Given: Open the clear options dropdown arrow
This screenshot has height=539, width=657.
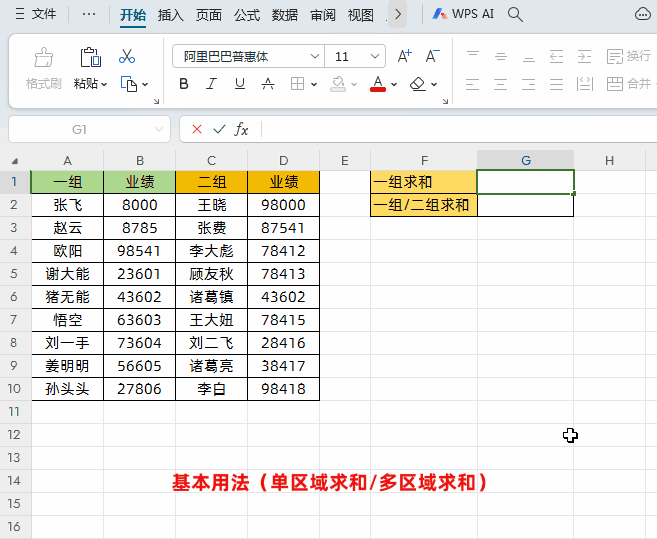Looking at the screenshot, I should [434, 85].
